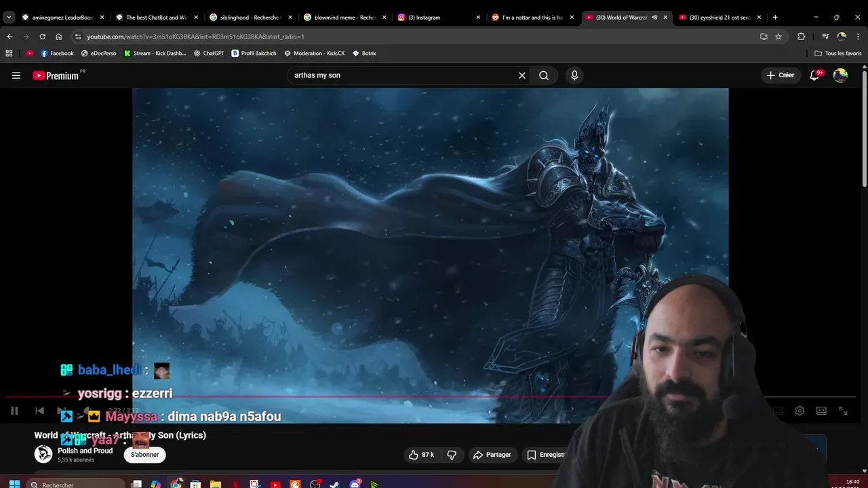
Task: Open the Facebook bookmark
Action: coord(57,53)
